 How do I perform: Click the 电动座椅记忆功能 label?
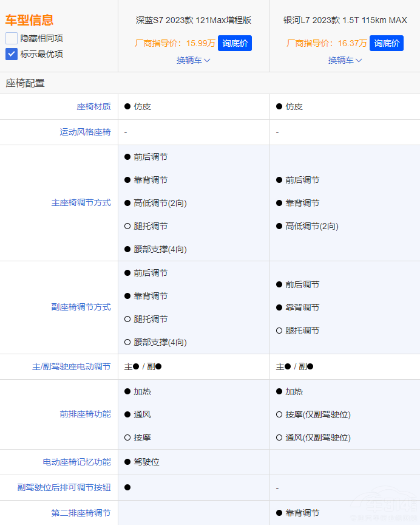click(x=76, y=462)
